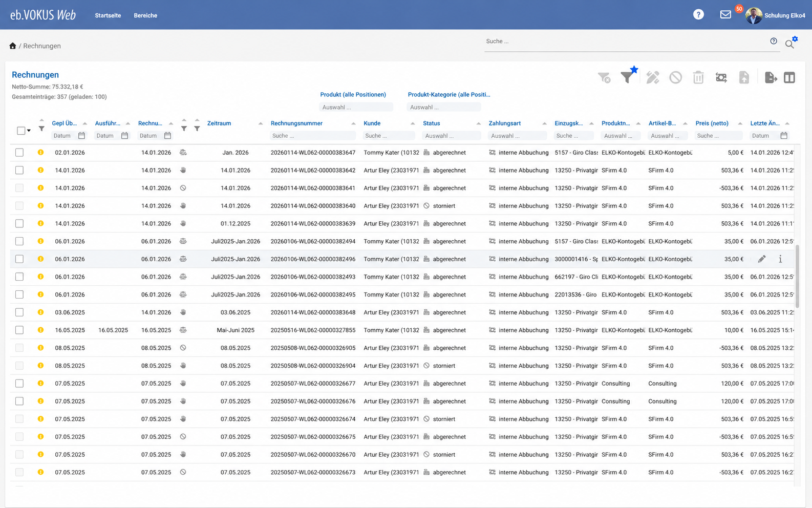
Task: Open calendar picker for Ausführ... date filter
Action: point(124,136)
